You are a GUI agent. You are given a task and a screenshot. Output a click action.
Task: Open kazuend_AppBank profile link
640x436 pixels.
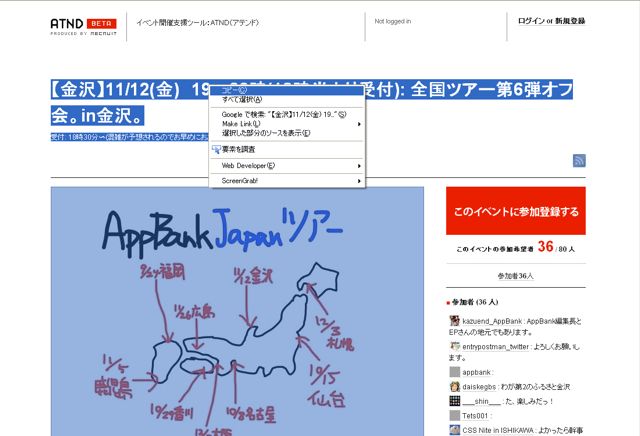click(x=492, y=321)
